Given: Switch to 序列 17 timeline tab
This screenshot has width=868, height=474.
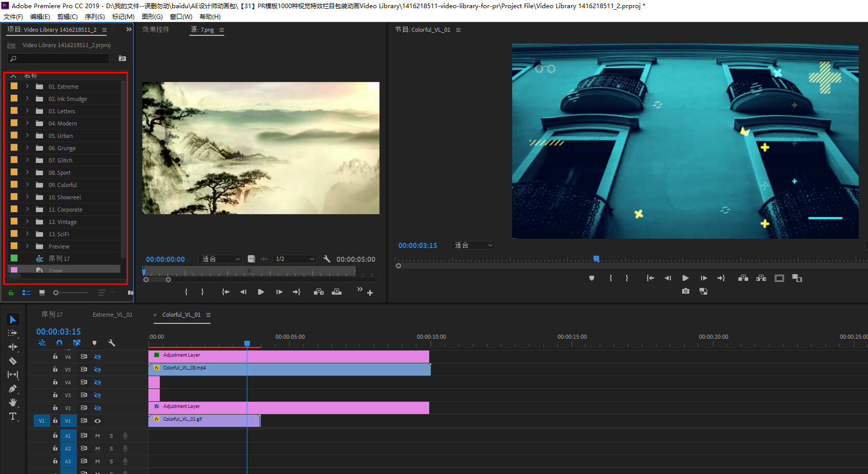Looking at the screenshot, I should coord(52,315).
